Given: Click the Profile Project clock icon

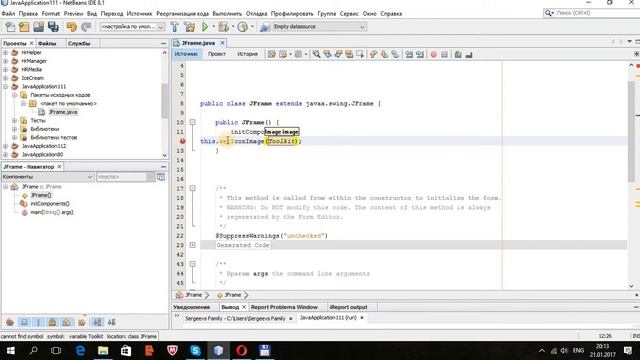Looking at the screenshot, I should pyautogui.click(x=243, y=27).
